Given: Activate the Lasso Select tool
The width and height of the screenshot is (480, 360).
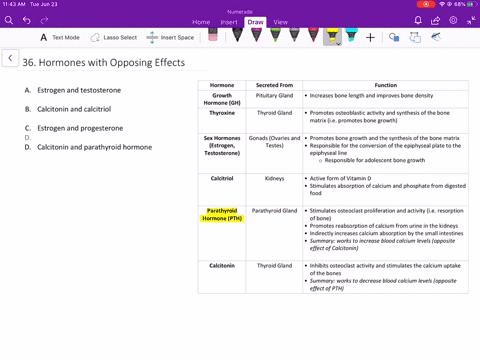Looking at the screenshot, I should 114,38.
